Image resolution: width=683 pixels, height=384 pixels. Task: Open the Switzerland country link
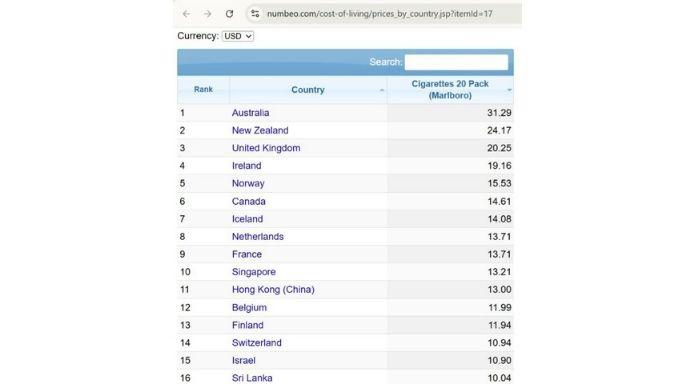(257, 343)
